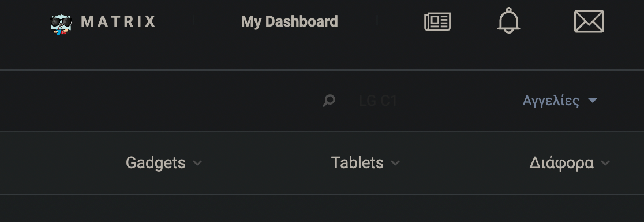Open the news feed newspaper icon

tap(437, 21)
